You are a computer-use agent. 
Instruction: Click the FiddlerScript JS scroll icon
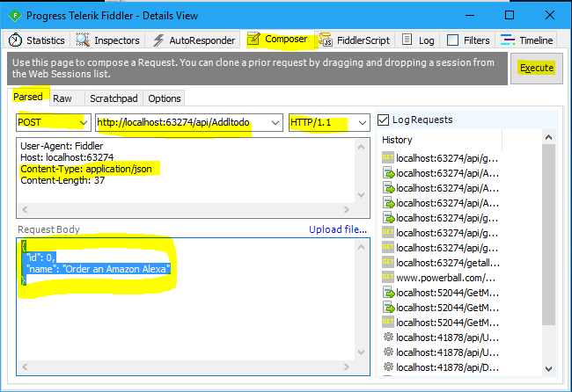tap(326, 40)
